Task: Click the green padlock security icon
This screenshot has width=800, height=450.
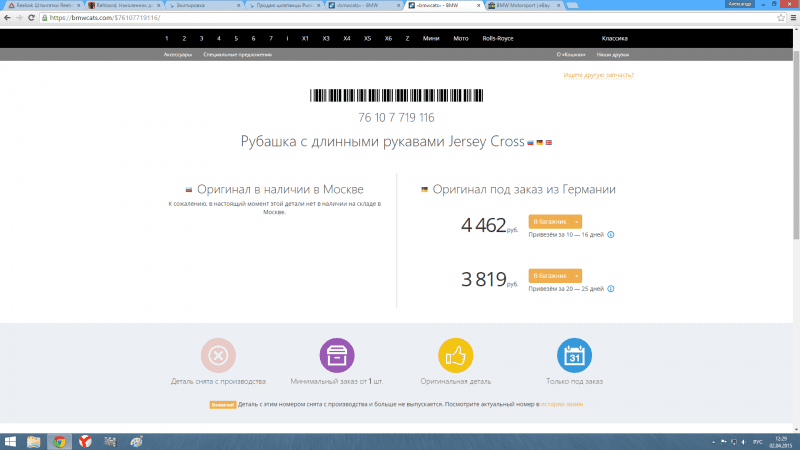Action: (44, 18)
